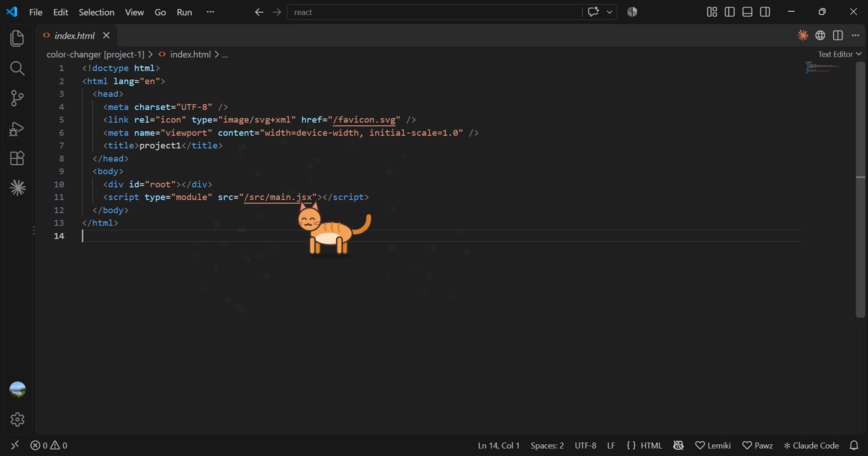The width and height of the screenshot is (868, 456).
Task: Open the notifications bell
Action: coord(854,445)
